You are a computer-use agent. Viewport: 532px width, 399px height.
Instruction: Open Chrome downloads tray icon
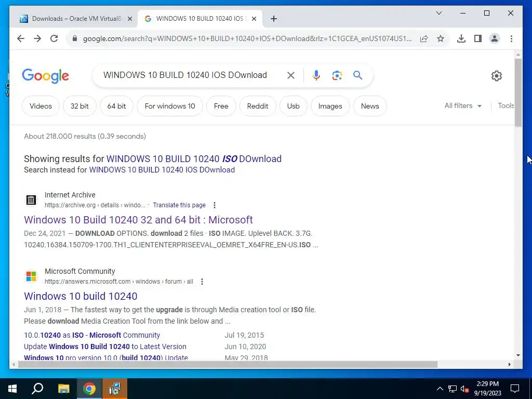pyautogui.click(x=461, y=38)
